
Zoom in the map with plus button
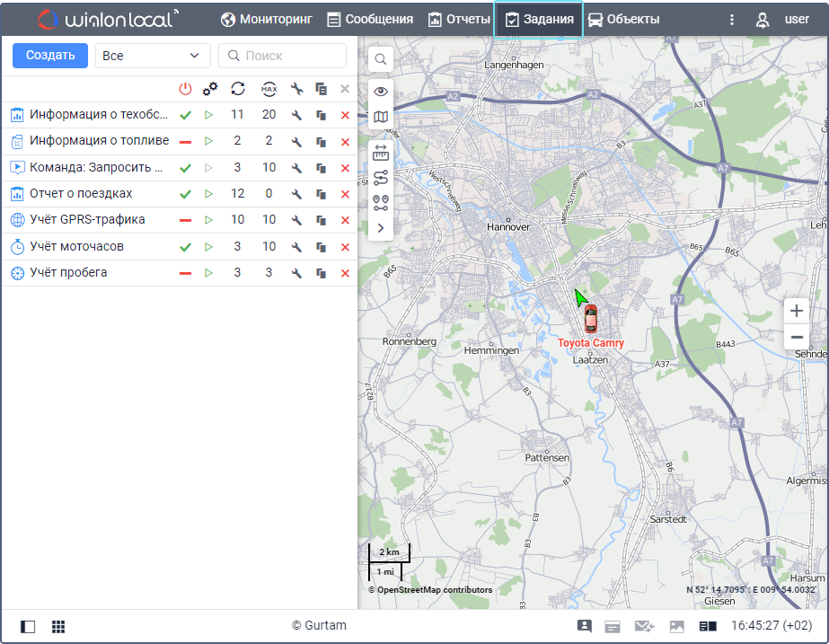coord(796,311)
